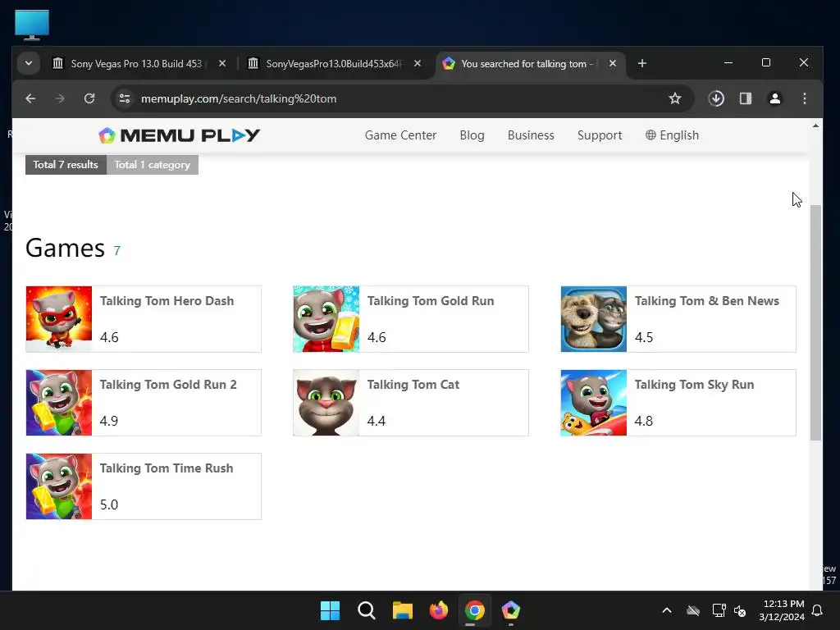Viewport: 840px width, 630px height.
Task: Open the Support menu item
Action: click(600, 135)
